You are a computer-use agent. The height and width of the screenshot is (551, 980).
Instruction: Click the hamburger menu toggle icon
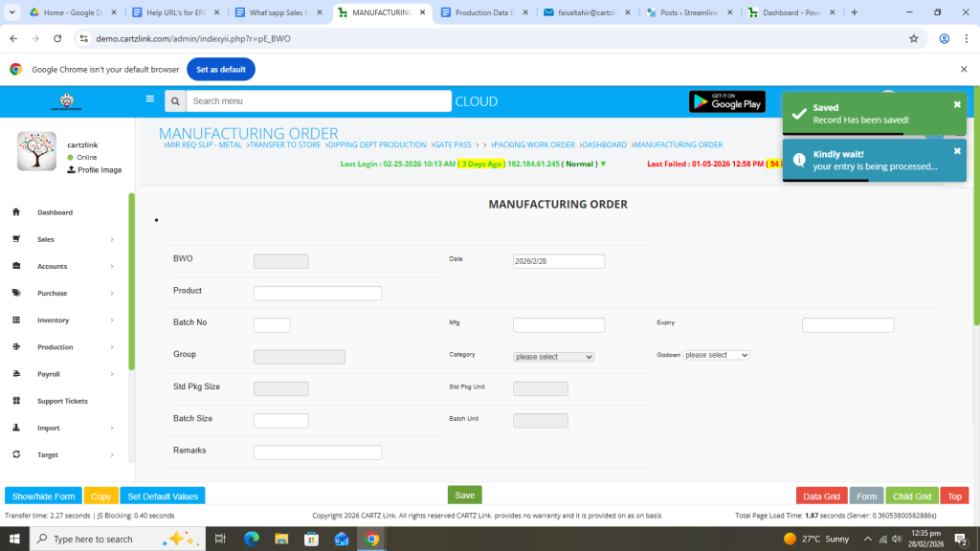(149, 99)
